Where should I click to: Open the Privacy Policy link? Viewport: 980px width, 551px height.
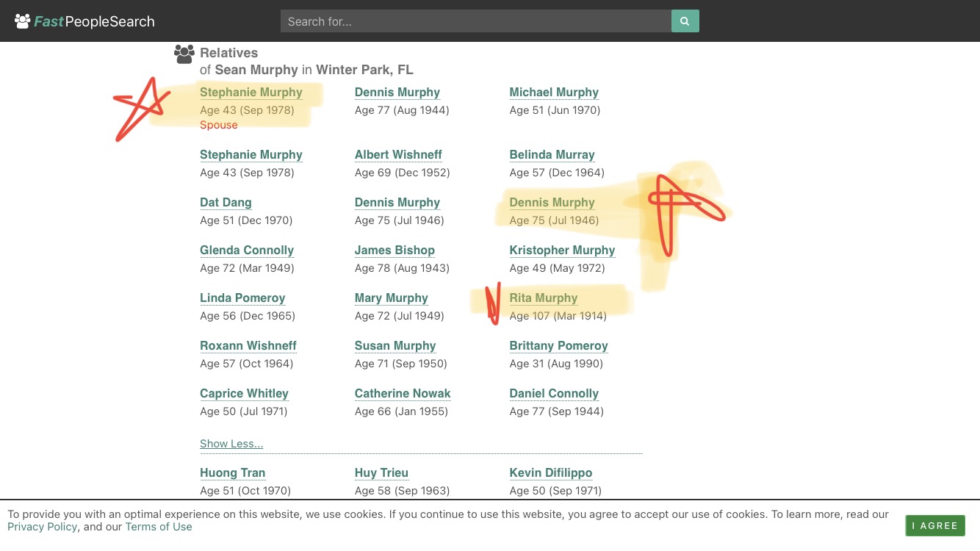point(43,527)
